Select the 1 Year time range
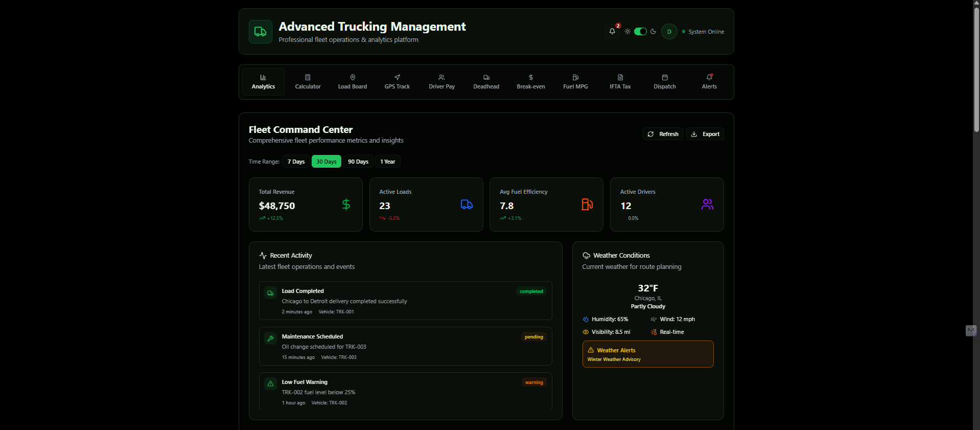 [388, 162]
